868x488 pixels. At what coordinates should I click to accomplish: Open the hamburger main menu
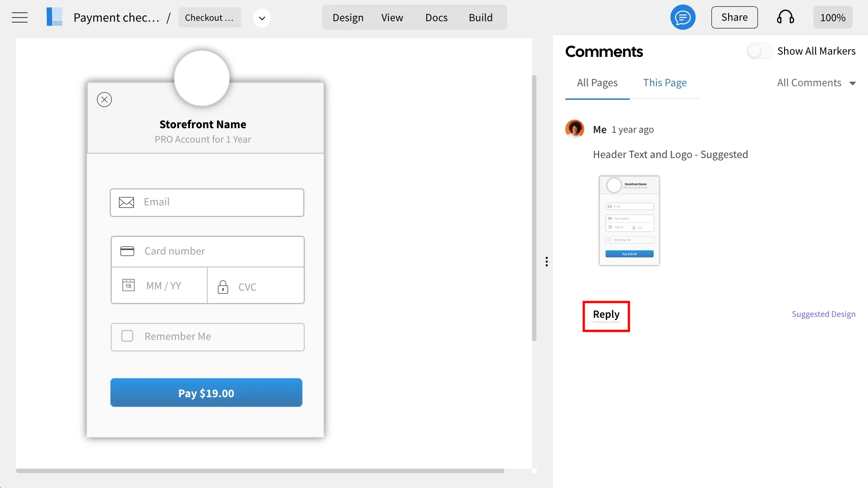[20, 18]
